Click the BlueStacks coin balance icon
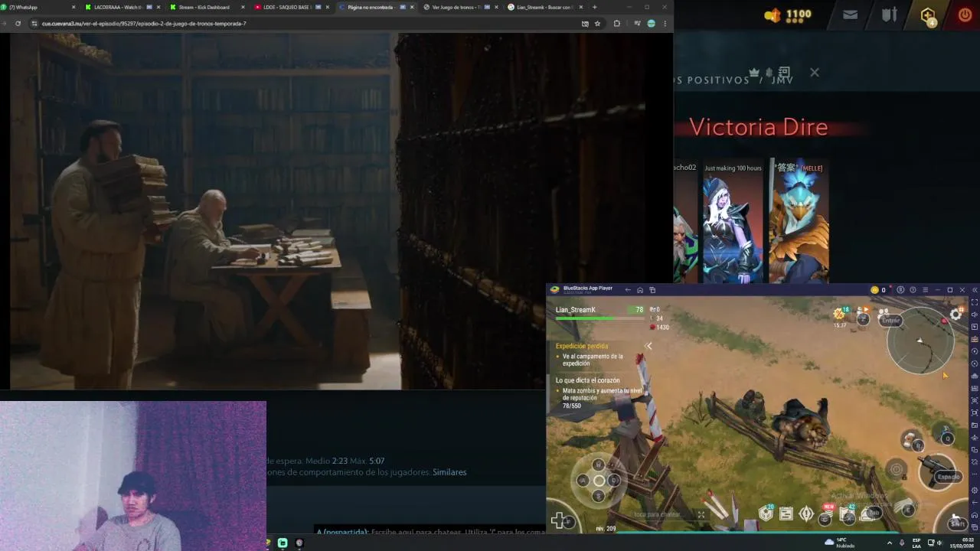The height and width of the screenshot is (551, 980). coord(875,290)
